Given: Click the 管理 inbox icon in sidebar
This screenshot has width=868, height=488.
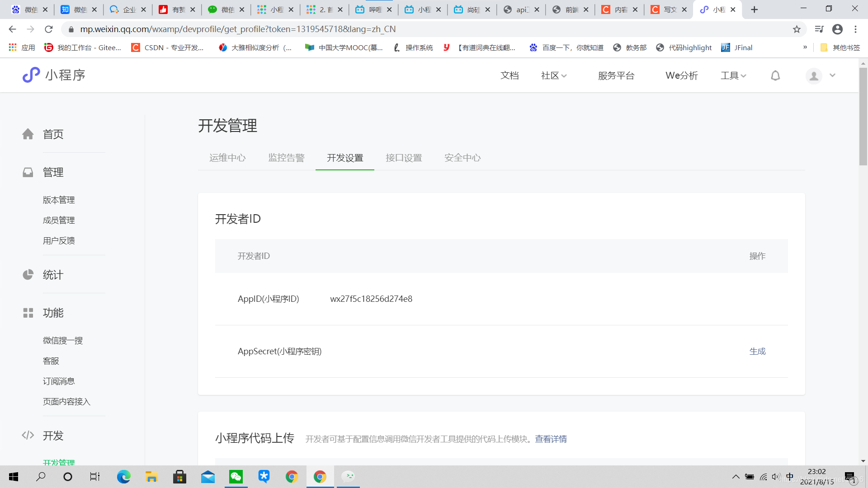Looking at the screenshot, I should pyautogui.click(x=28, y=172).
